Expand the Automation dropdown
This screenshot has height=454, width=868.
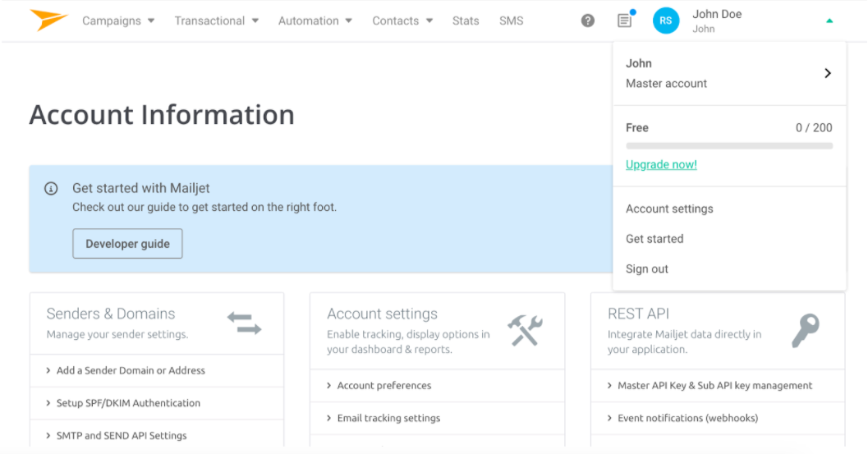[315, 21]
